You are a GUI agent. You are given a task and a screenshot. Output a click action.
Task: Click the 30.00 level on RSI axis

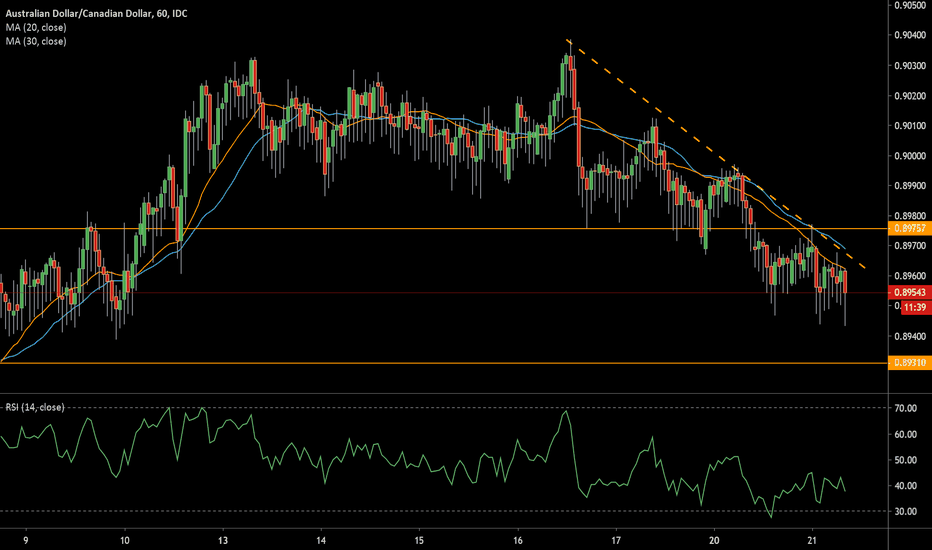click(x=908, y=512)
